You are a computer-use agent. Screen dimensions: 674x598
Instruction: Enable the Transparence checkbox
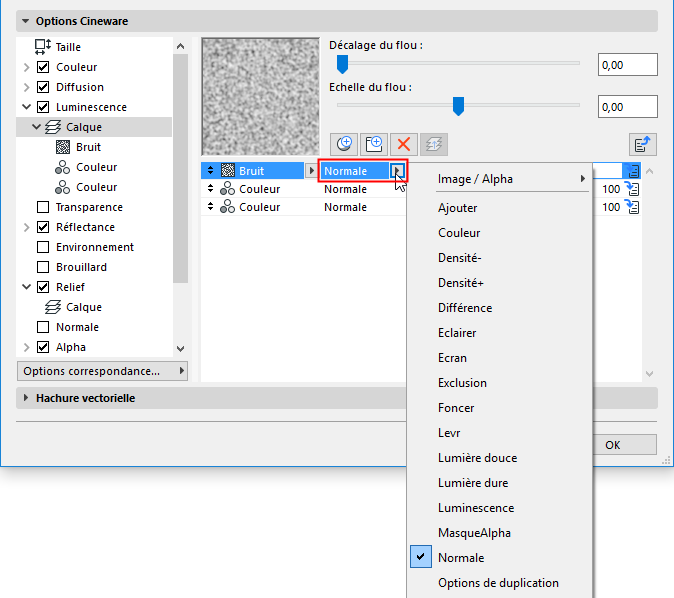43,207
